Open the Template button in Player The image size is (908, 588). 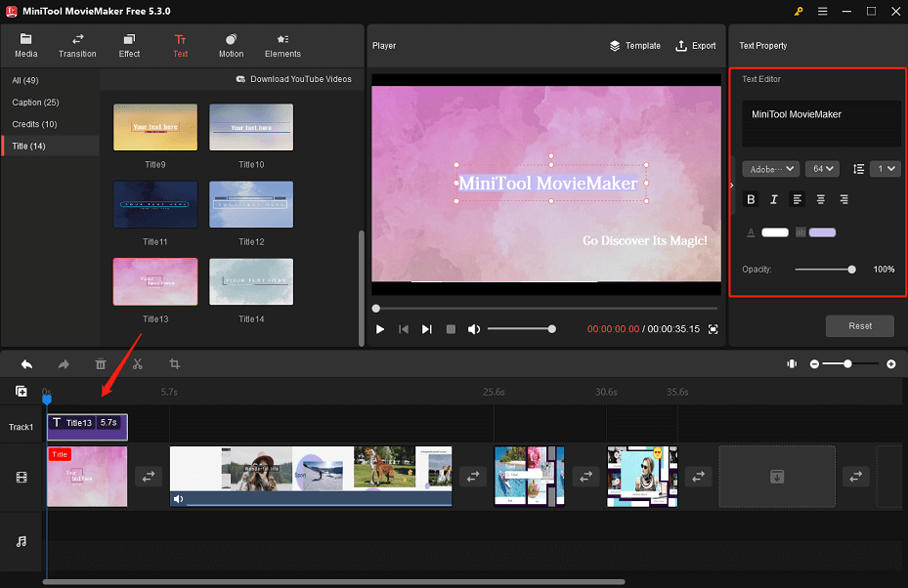[x=634, y=46]
